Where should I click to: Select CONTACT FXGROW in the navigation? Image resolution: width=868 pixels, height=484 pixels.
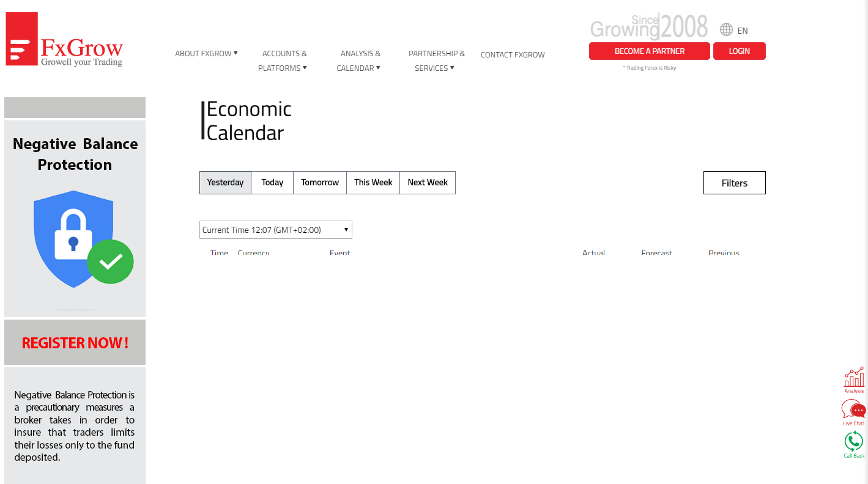(512, 54)
